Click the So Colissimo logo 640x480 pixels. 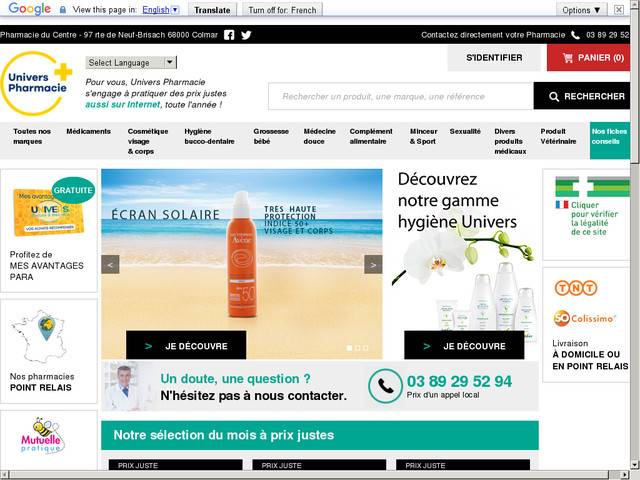coord(584,318)
